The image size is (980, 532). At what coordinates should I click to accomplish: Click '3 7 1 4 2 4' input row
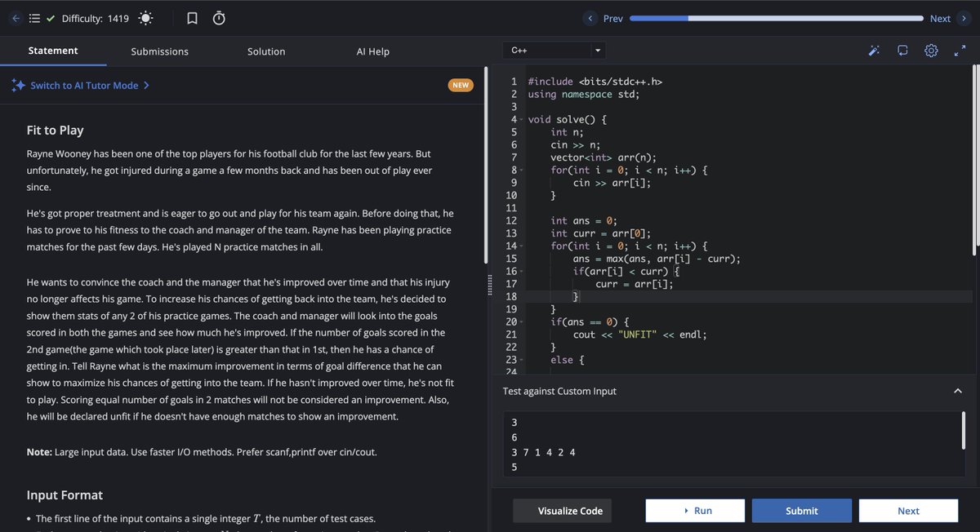point(543,452)
